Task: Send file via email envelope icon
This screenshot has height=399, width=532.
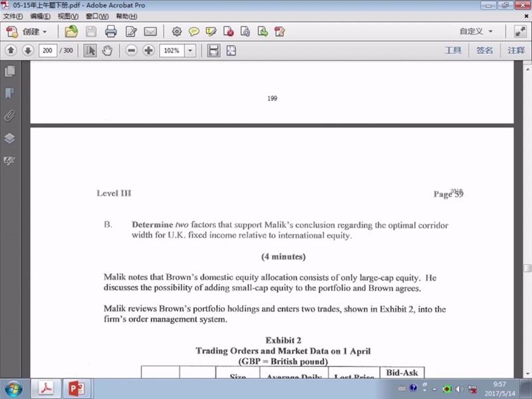Action: [x=150, y=32]
